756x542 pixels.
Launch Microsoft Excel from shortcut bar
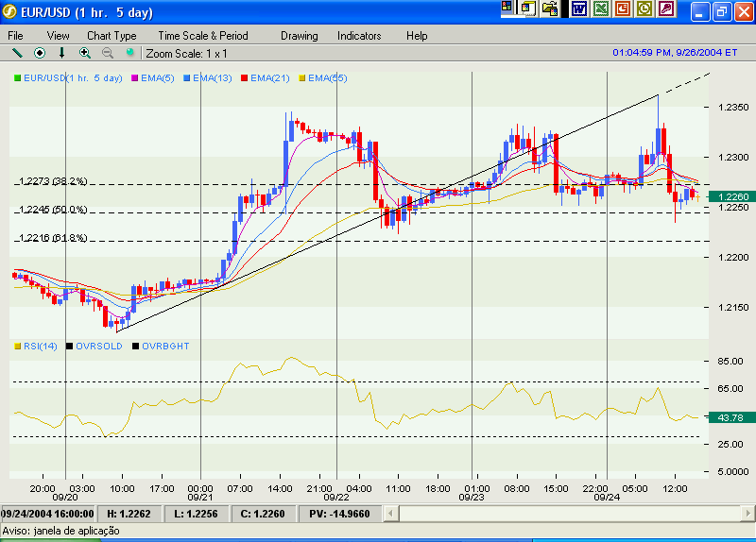tap(601, 8)
